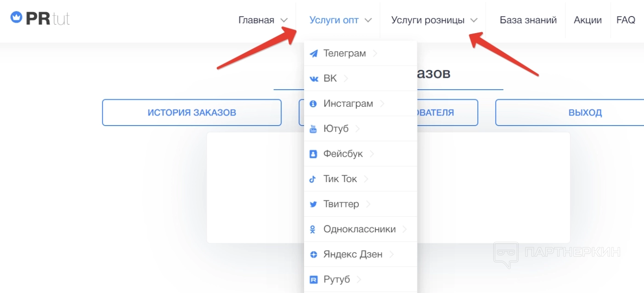Select Ютуб in the dropdown

361,128
